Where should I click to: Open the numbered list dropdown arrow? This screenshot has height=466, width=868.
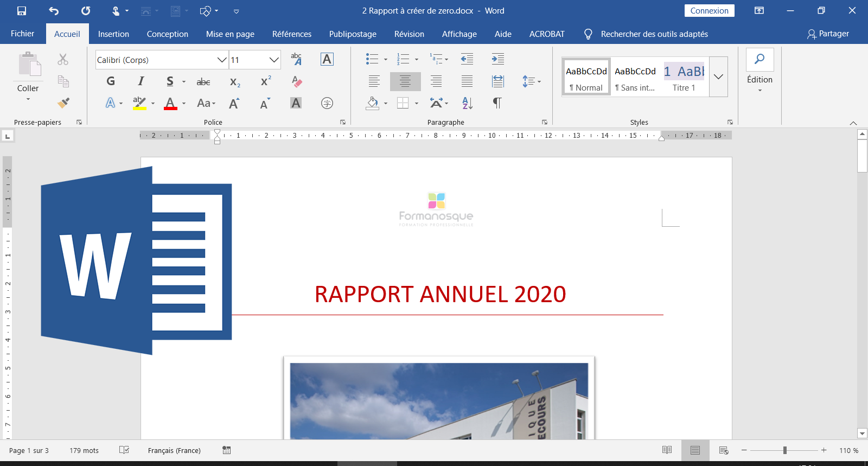click(x=417, y=60)
